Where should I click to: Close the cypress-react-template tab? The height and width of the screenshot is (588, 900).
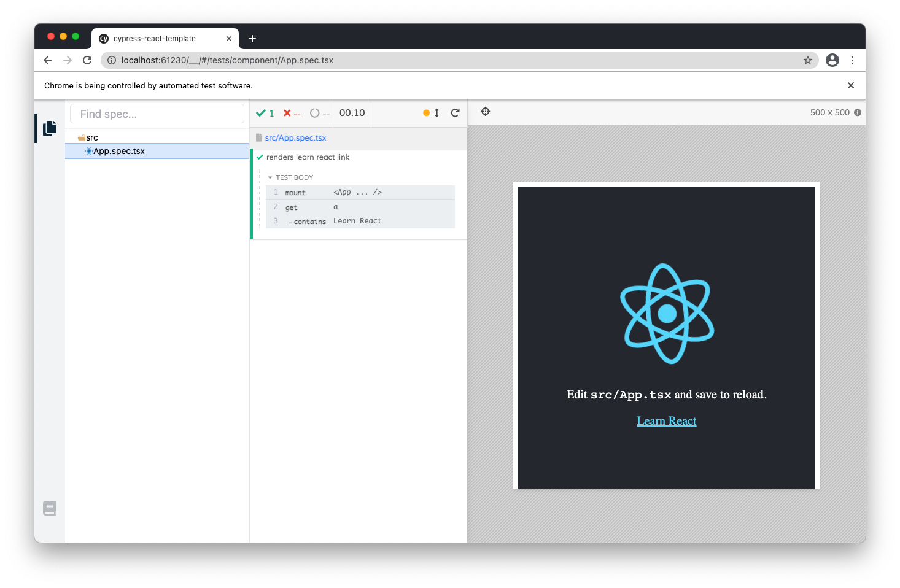coord(229,39)
